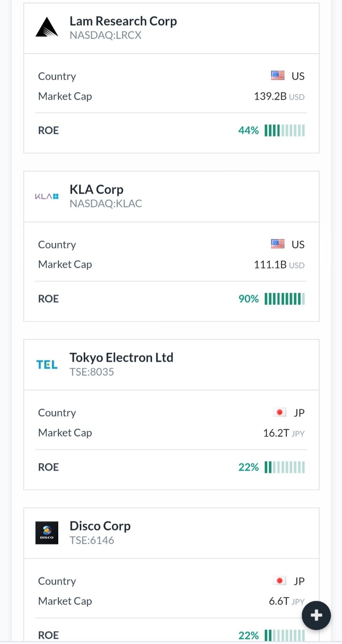
Task: Click the KLA Corp 90% ROE bar
Action: tap(285, 299)
